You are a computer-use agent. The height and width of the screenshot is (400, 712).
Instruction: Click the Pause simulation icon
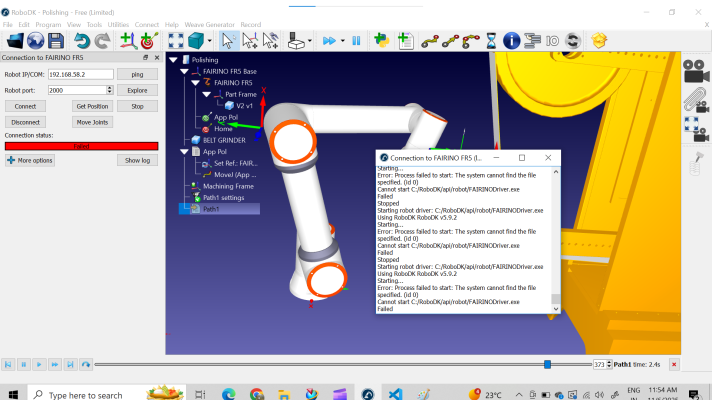356,41
